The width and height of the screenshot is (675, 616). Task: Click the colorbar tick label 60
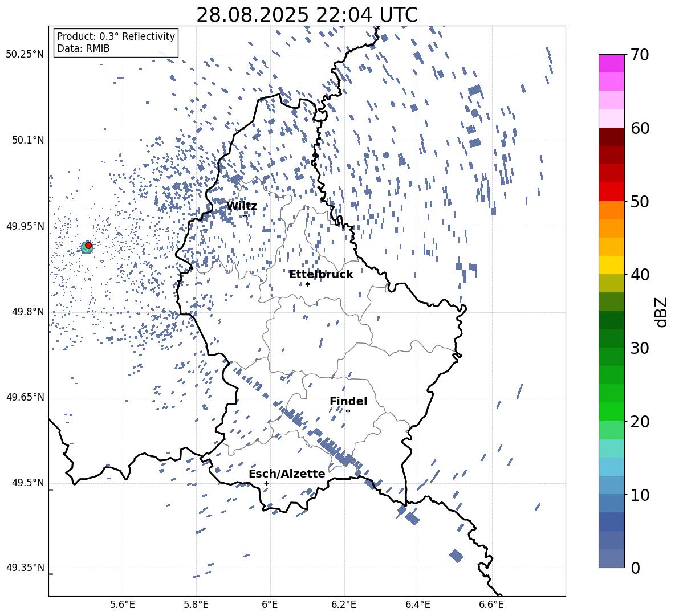pyautogui.click(x=640, y=128)
